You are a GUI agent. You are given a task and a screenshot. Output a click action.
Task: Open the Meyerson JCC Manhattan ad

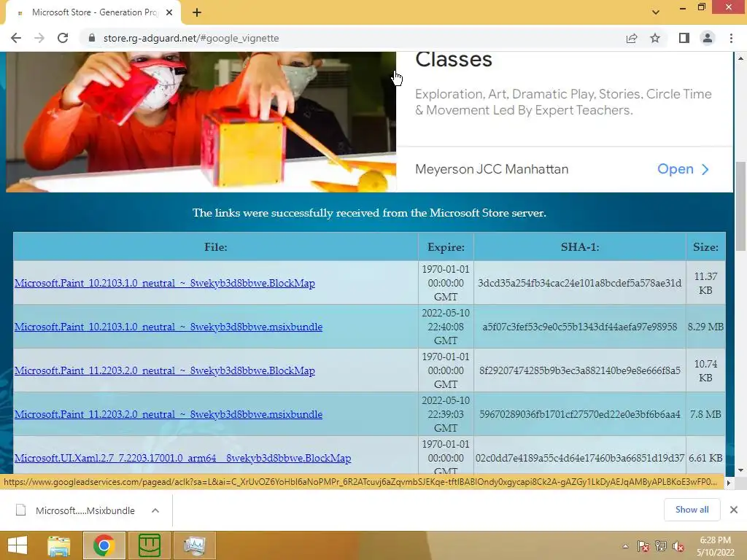[x=683, y=169]
